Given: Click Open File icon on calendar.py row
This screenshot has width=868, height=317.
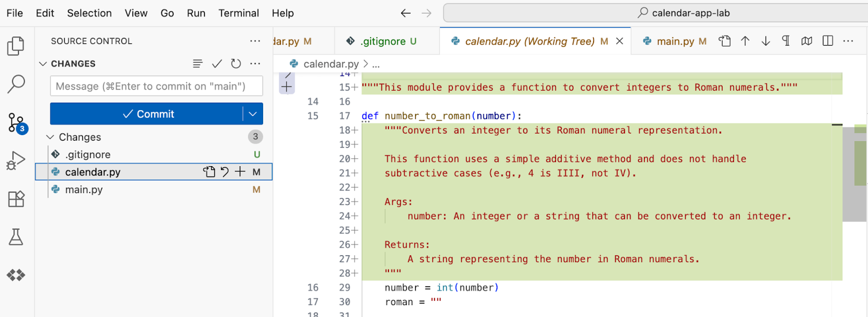Looking at the screenshot, I should (209, 172).
